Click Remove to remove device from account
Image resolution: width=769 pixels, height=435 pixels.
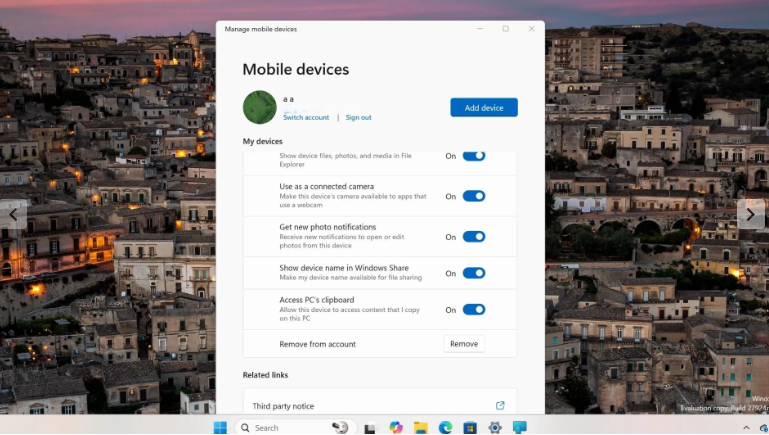pyautogui.click(x=464, y=344)
